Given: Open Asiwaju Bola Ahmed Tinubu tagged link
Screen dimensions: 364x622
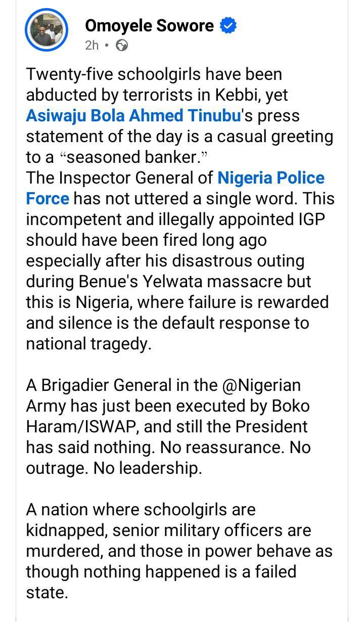Looking at the screenshot, I should coord(132,115).
